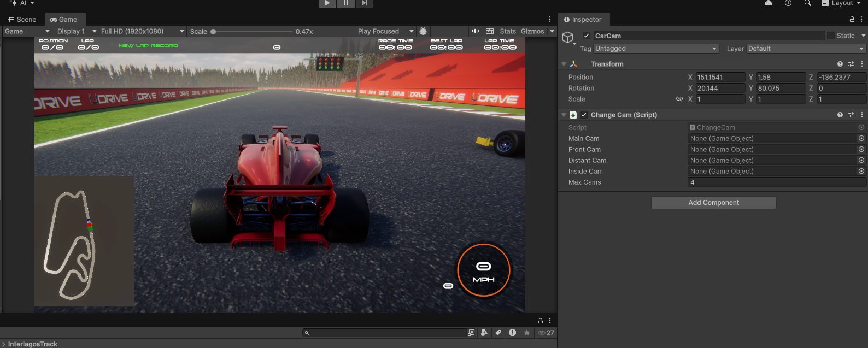
Task: Filter assets by import log warning icon
Action: 512,333
